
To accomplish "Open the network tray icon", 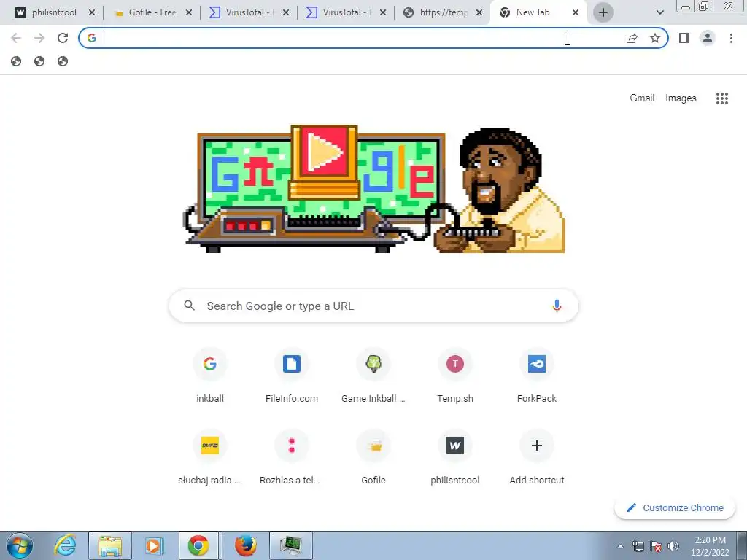I will point(638,546).
